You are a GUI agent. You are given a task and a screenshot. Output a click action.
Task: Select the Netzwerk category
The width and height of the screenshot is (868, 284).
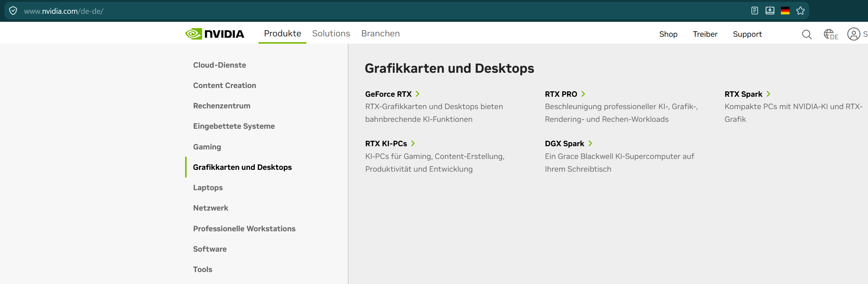[x=211, y=208]
